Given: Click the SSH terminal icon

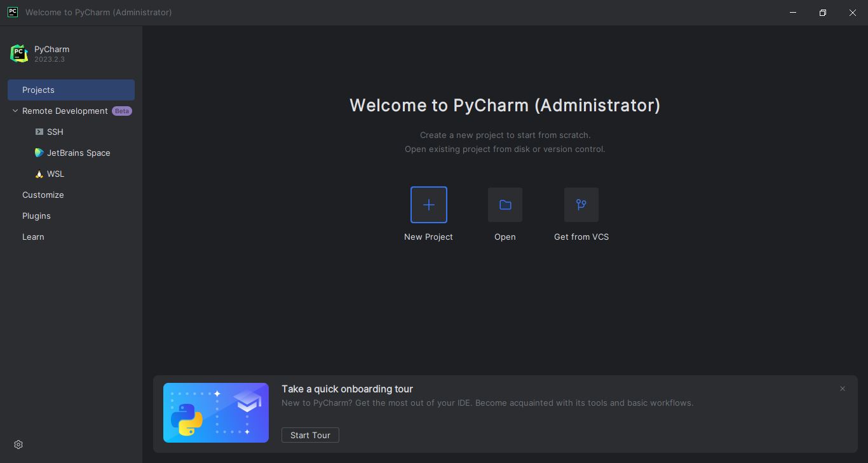Looking at the screenshot, I should click(x=39, y=132).
